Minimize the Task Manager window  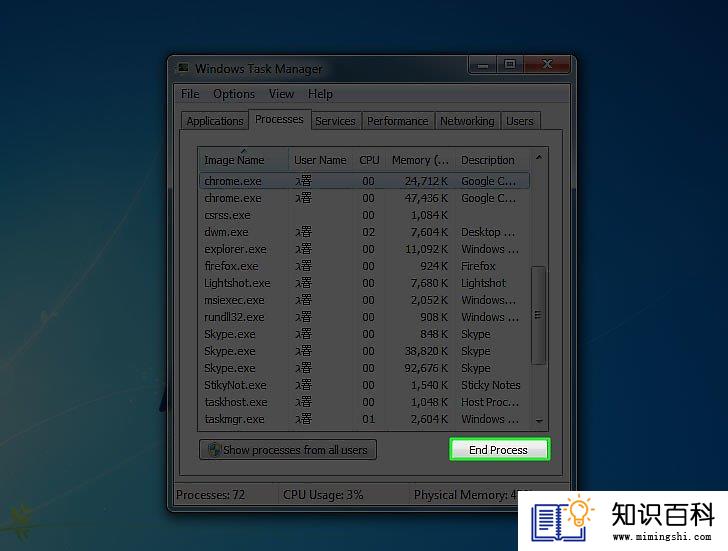tap(483, 65)
